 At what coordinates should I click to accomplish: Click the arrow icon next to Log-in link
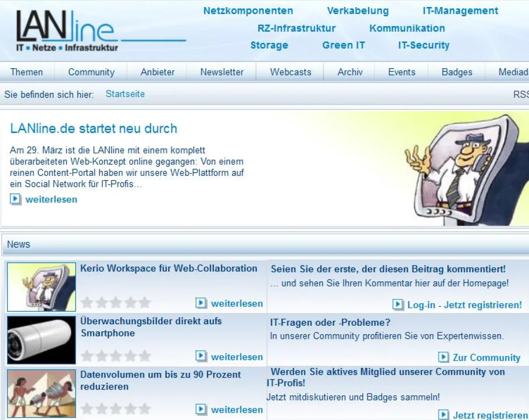tap(398, 305)
